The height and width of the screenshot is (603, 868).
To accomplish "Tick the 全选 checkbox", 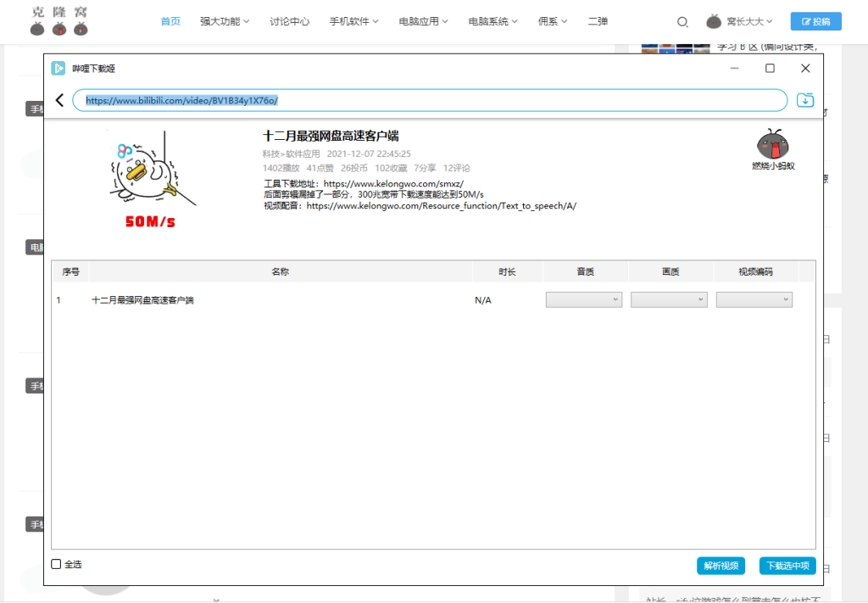I will click(x=56, y=564).
